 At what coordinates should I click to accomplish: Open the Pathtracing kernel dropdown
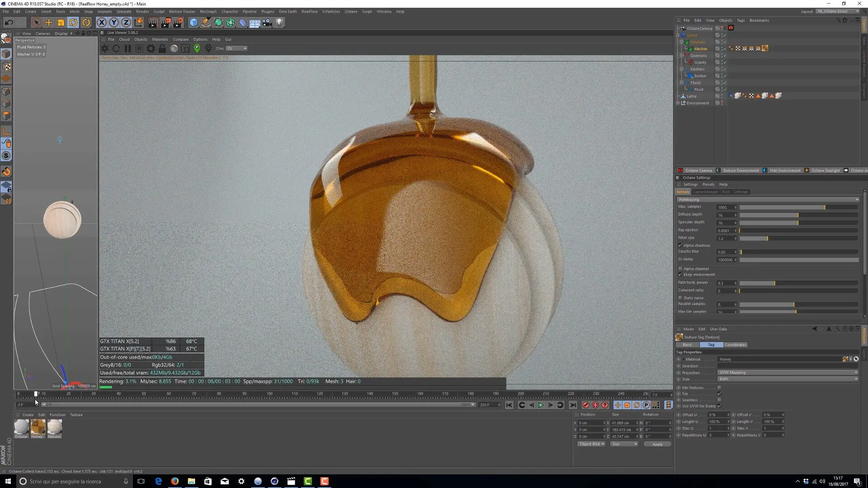click(768, 199)
